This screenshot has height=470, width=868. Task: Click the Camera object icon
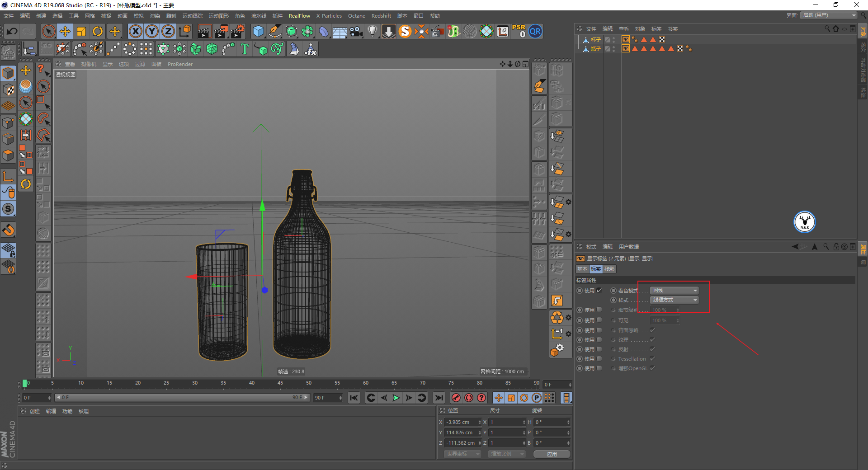pos(356,31)
